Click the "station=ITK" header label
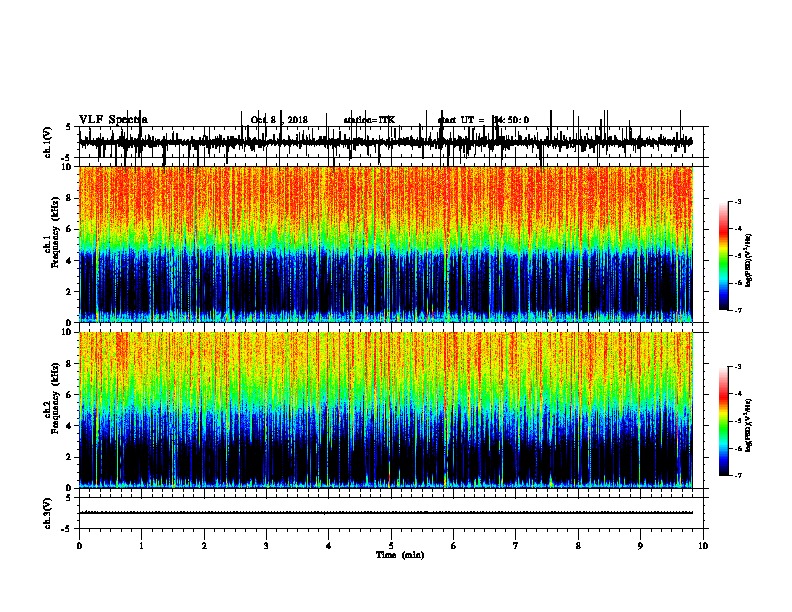 [369, 120]
